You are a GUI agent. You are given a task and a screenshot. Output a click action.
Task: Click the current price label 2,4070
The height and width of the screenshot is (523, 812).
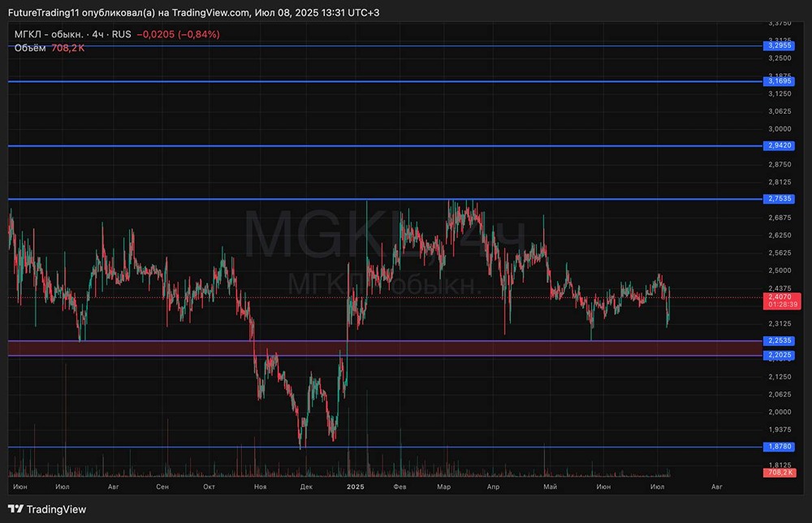(782, 300)
